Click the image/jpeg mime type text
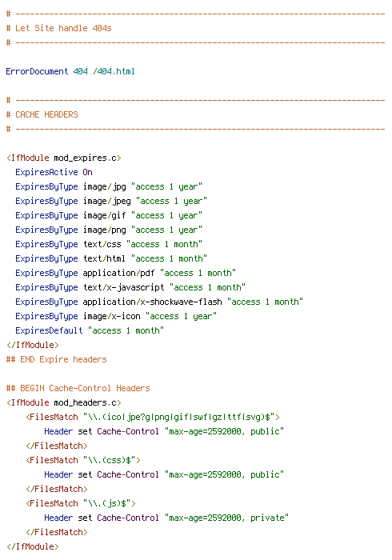This screenshot has width=392, height=560. [107, 201]
